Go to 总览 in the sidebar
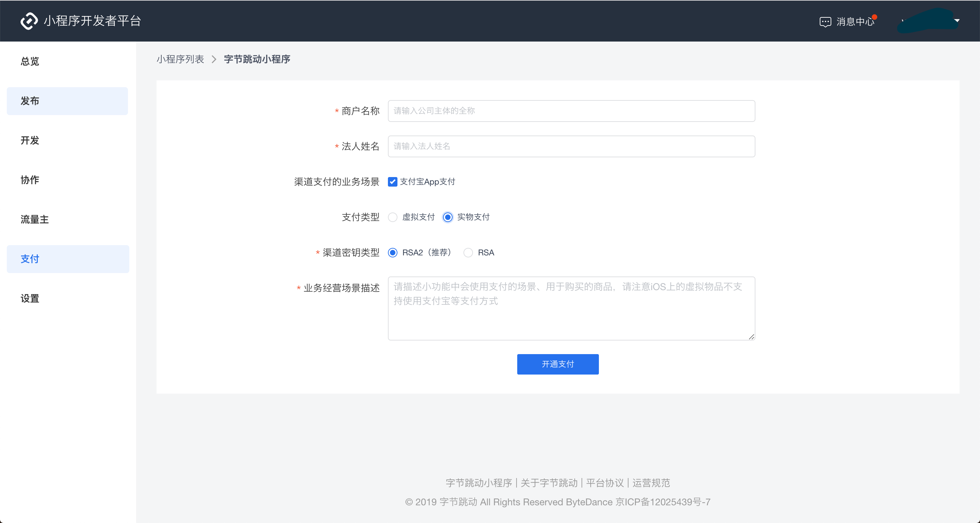 point(30,61)
